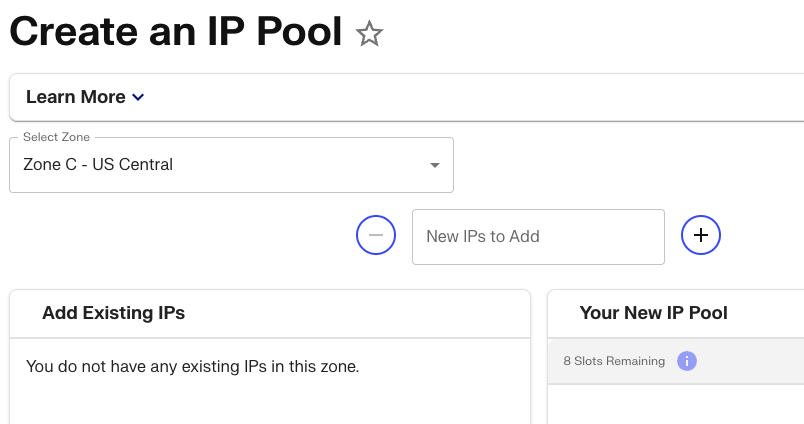Click the minus icon to decrease IPs
This screenshot has height=424, width=804.
coord(376,235)
